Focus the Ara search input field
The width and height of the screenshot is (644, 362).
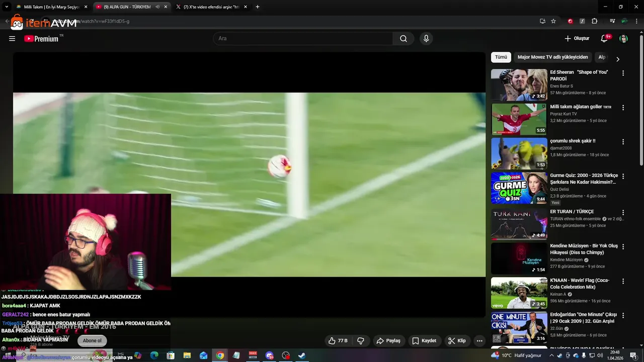point(303,39)
